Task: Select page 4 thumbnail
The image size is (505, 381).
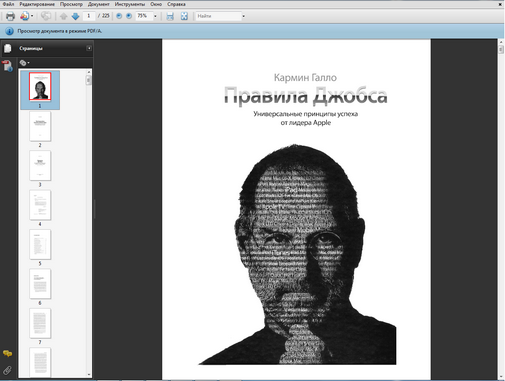Action: coord(40,205)
